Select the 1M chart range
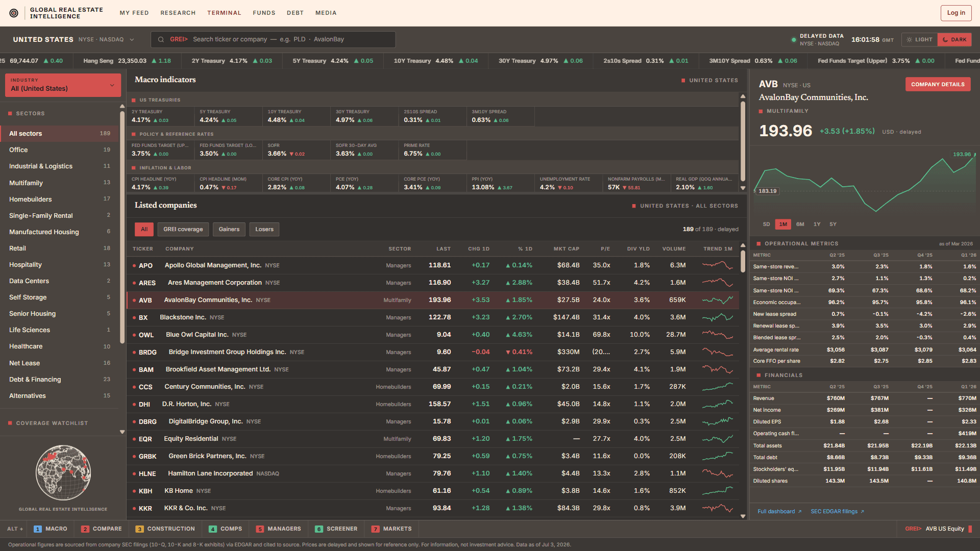Viewport: 980px width, 551px height. 783,224
